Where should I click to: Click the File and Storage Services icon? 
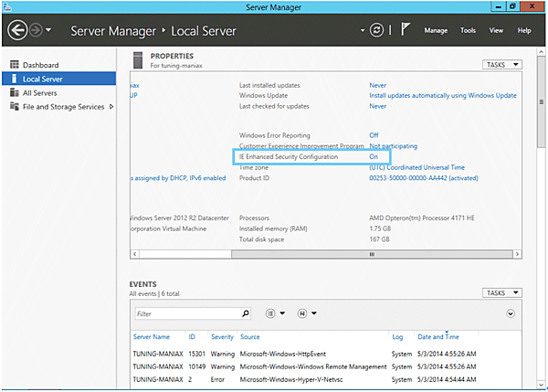15,106
